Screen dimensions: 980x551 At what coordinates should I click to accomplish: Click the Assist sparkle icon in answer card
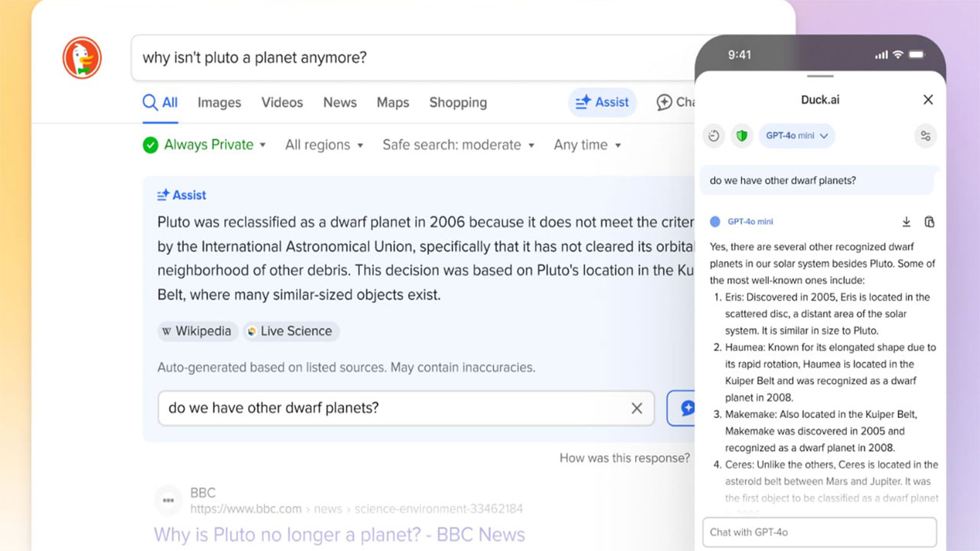tap(163, 195)
